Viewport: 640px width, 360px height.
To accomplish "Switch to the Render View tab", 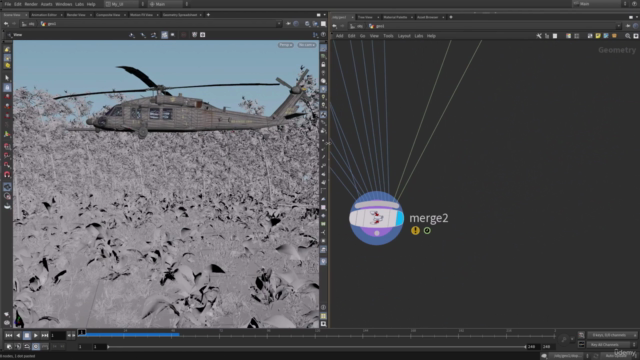I will (76, 15).
